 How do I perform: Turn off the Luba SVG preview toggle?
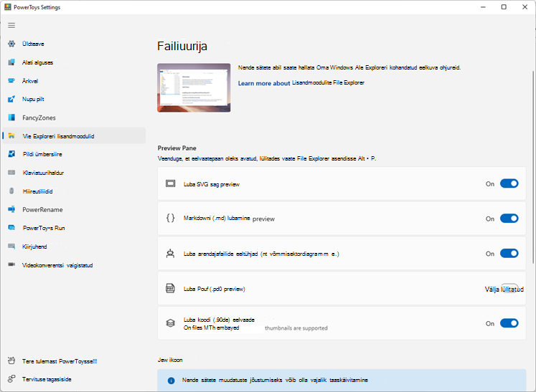(509, 183)
